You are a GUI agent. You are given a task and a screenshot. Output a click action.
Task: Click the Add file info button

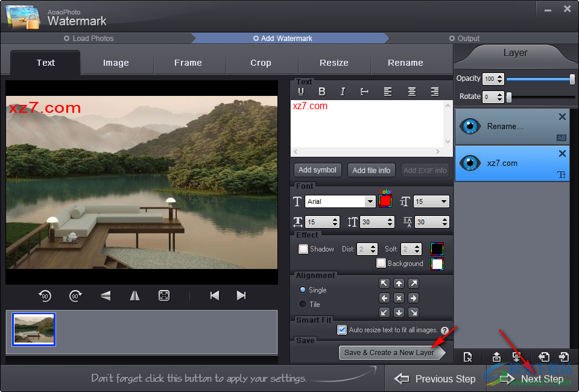click(371, 170)
